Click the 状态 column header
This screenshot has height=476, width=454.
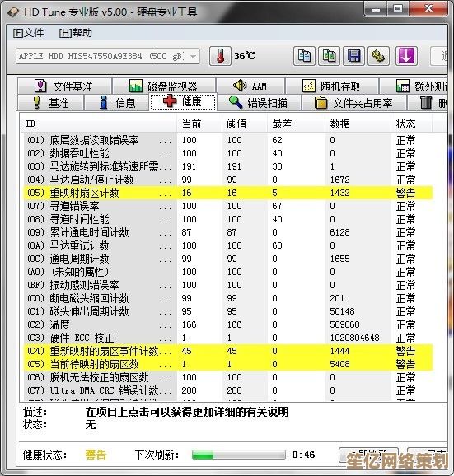coord(411,124)
